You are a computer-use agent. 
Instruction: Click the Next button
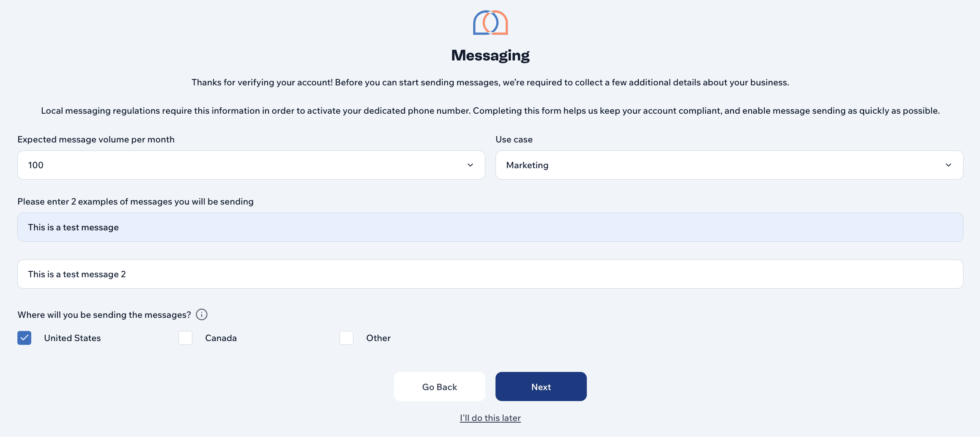541,386
